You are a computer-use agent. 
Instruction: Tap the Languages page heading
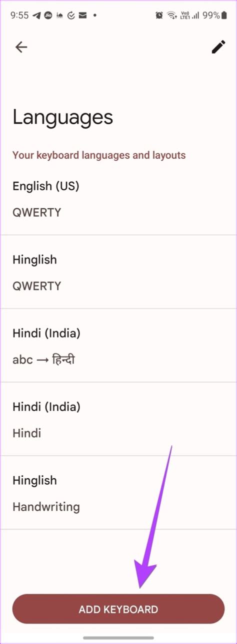tap(63, 118)
